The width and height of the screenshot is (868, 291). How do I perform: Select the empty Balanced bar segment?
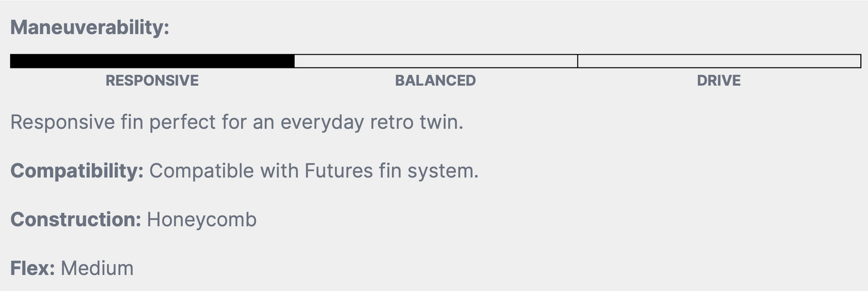click(436, 61)
